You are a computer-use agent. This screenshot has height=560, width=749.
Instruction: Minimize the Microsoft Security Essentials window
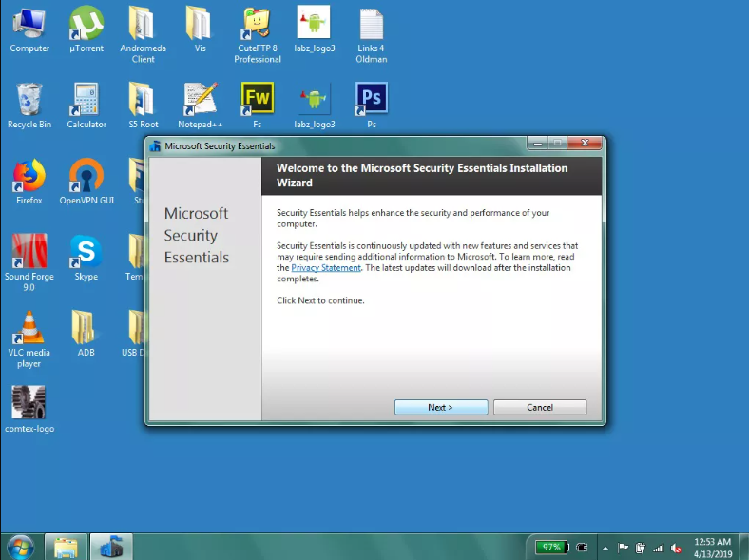(538, 143)
